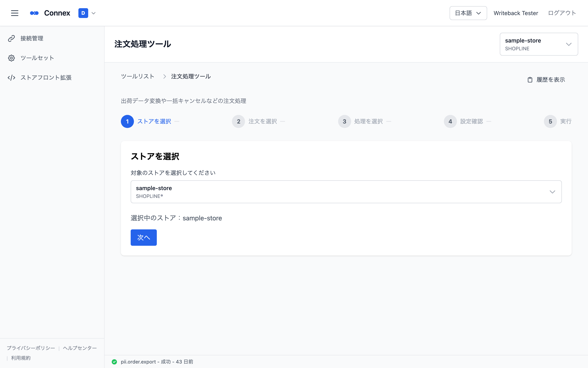This screenshot has width=588, height=368.
Task: Click the 注文を選択 step label
Action: point(263,121)
